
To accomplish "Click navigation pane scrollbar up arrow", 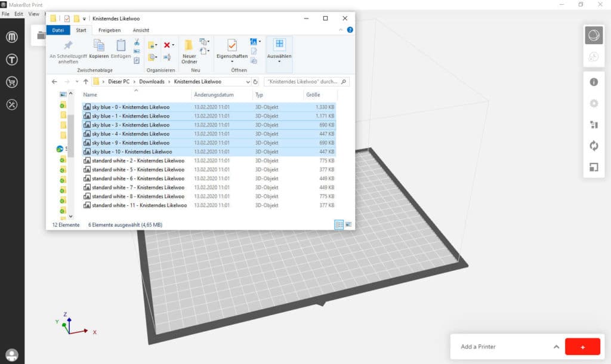I will [x=70, y=94].
